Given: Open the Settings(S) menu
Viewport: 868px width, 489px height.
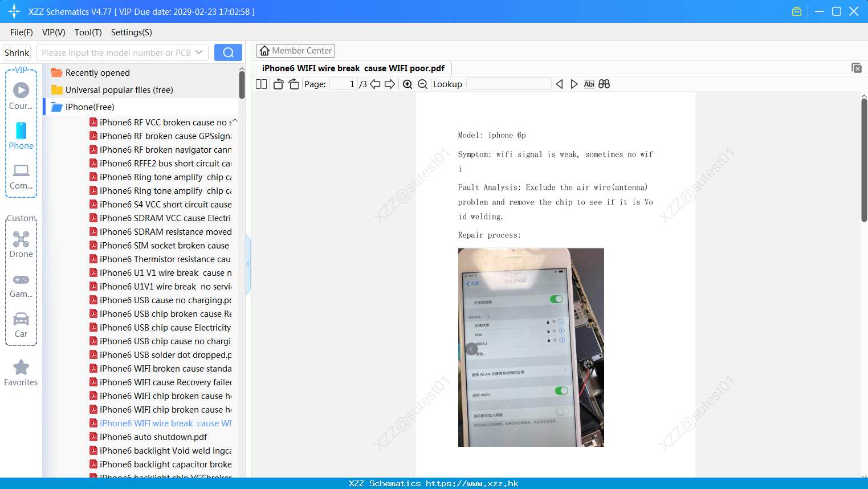Looking at the screenshot, I should (x=132, y=32).
